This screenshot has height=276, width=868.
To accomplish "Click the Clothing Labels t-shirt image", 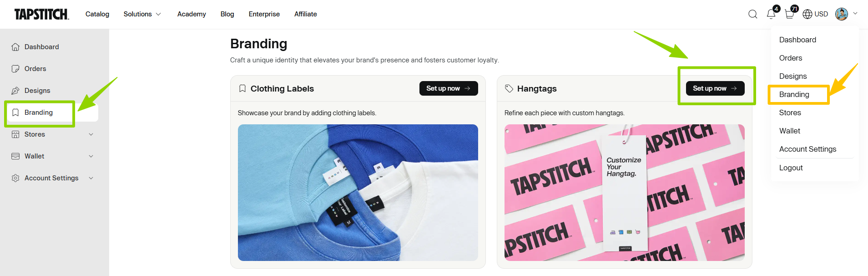I will [x=358, y=192].
